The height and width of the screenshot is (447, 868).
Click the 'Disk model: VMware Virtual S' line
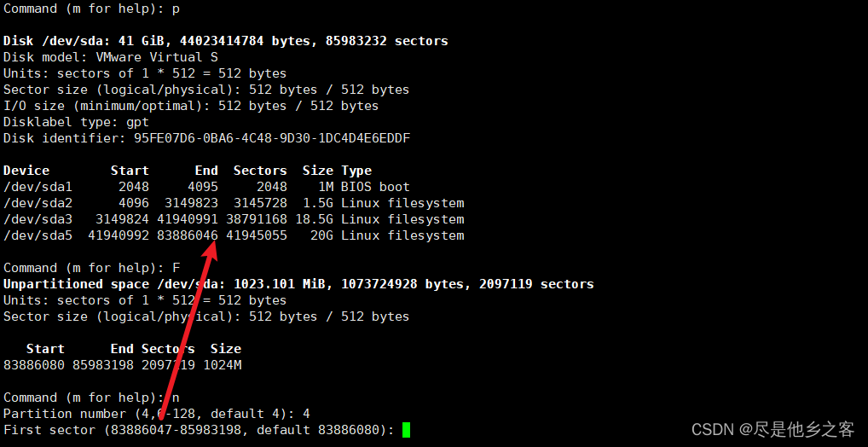pos(110,57)
